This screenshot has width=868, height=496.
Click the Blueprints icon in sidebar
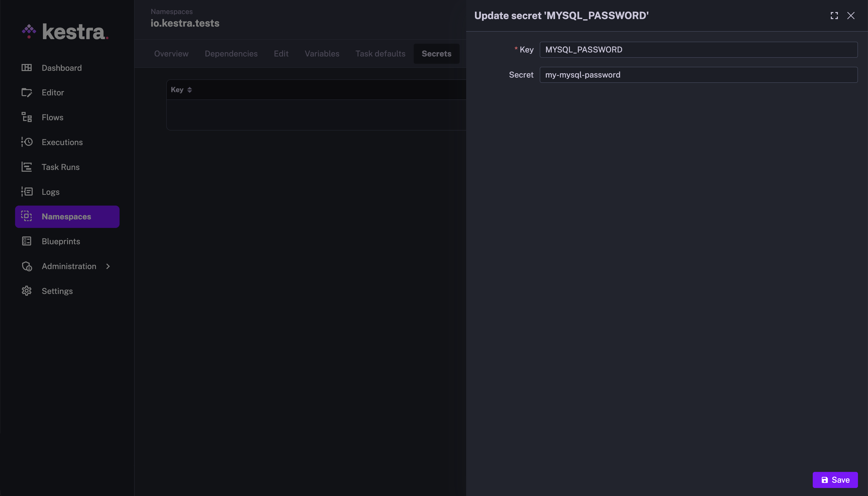[x=27, y=241]
